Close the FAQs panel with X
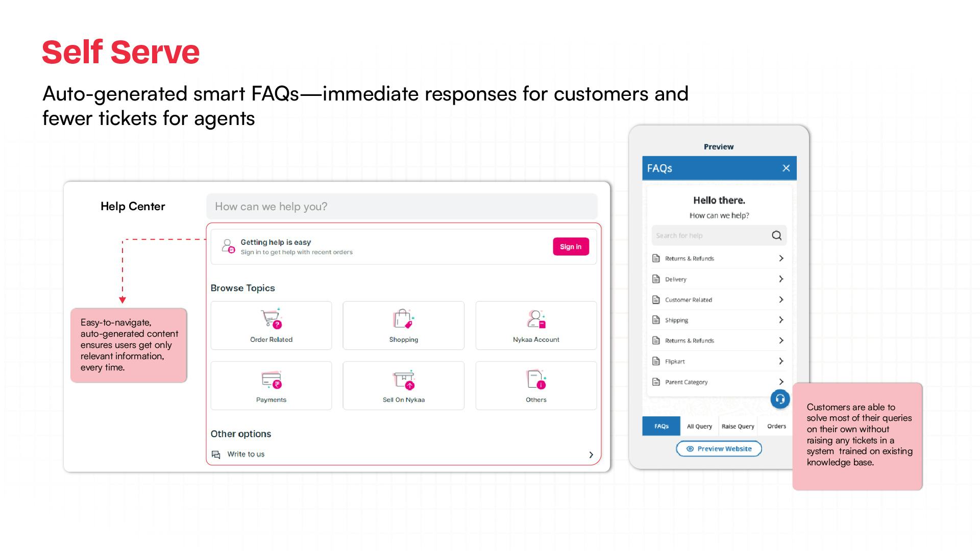 click(x=786, y=168)
